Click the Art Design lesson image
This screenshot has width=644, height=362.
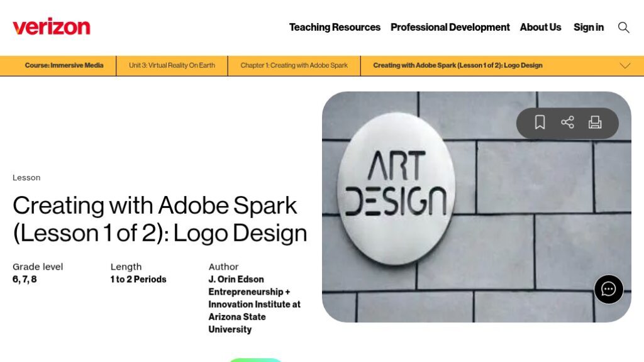[x=477, y=207]
